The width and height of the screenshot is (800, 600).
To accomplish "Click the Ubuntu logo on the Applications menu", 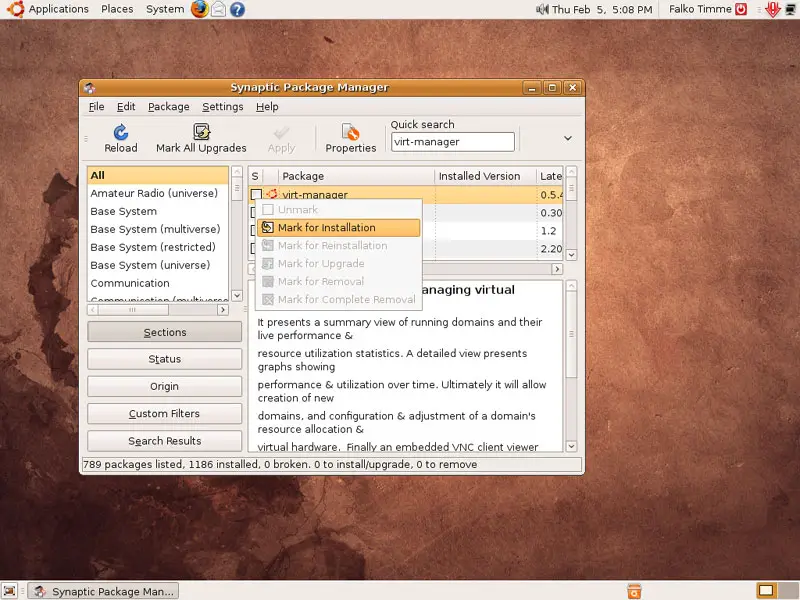I will (x=15, y=9).
